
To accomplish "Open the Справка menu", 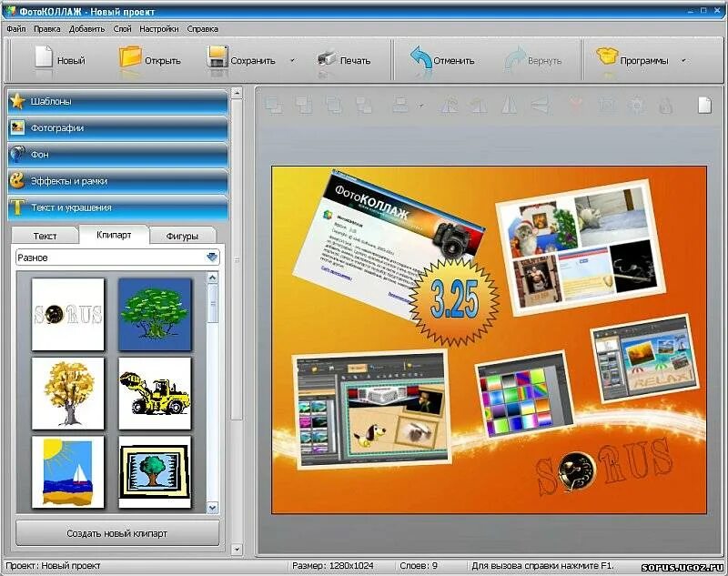I will click(x=202, y=29).
